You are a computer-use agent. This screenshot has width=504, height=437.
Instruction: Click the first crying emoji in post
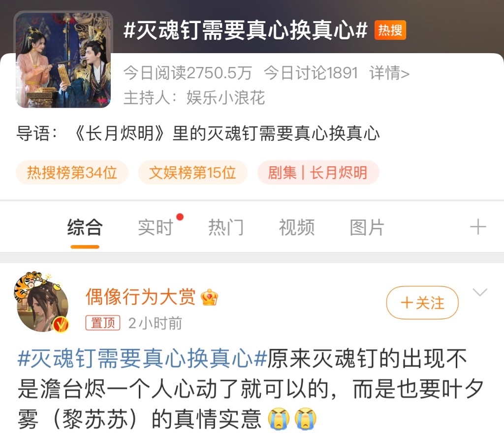pos(279,418)
